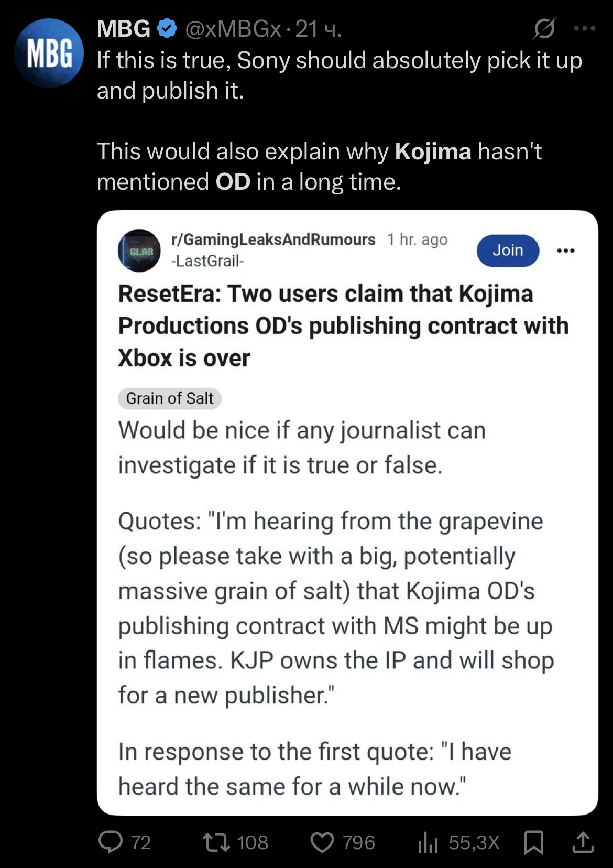The height and width of the screenshot is (868, 613).
Task: Click the -LastGrail- username
Action: (x=207, y=261)
